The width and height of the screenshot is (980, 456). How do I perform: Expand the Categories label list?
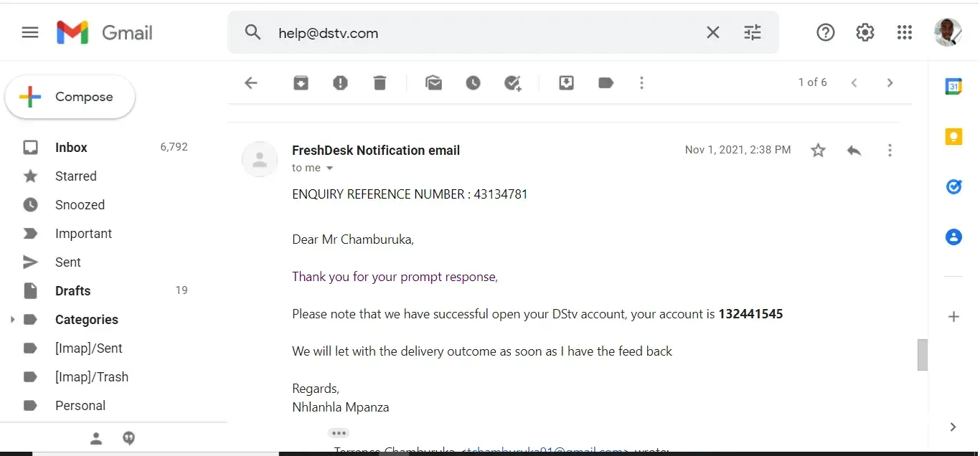(x=12, y=320)
